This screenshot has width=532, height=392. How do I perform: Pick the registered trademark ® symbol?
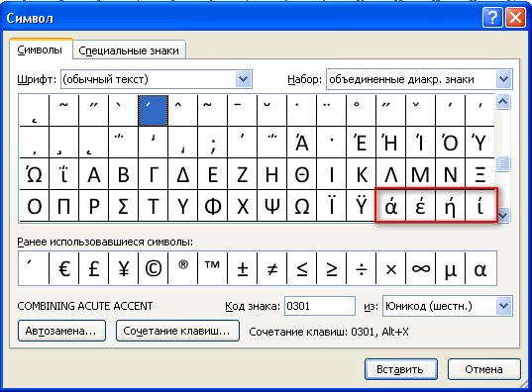coord(183,268)
